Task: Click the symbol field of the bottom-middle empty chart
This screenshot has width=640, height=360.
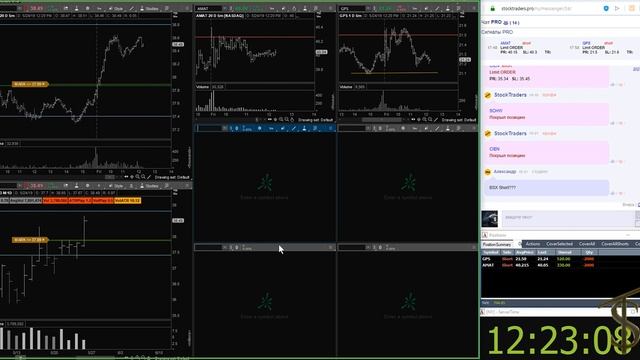Action: pyautogui.click(x=209, y=247)
